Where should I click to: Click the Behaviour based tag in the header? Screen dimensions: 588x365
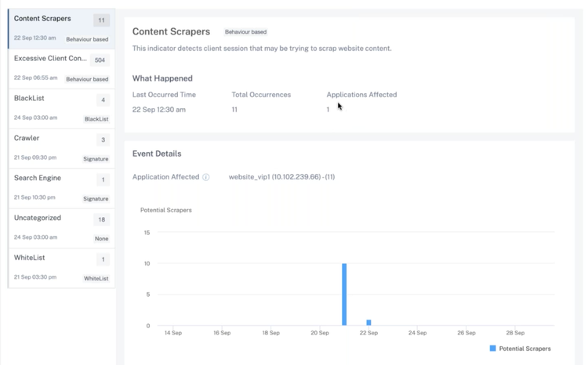tap(245, 32)
